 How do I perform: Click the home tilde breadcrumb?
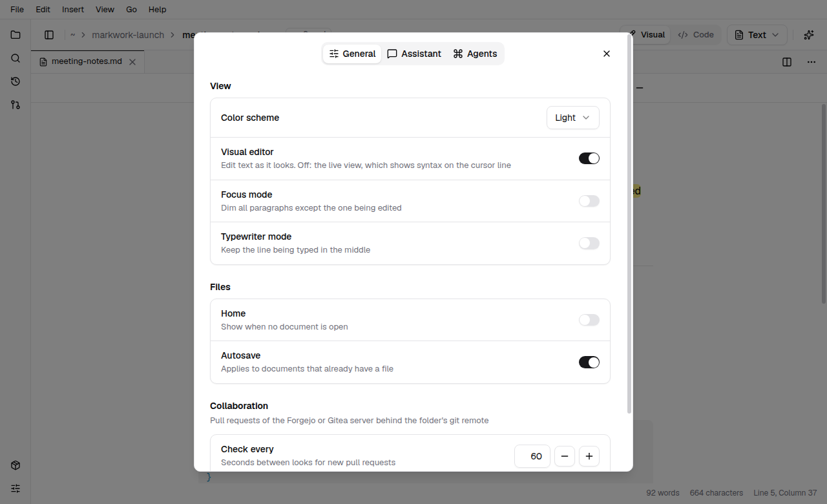coord(73,35)
